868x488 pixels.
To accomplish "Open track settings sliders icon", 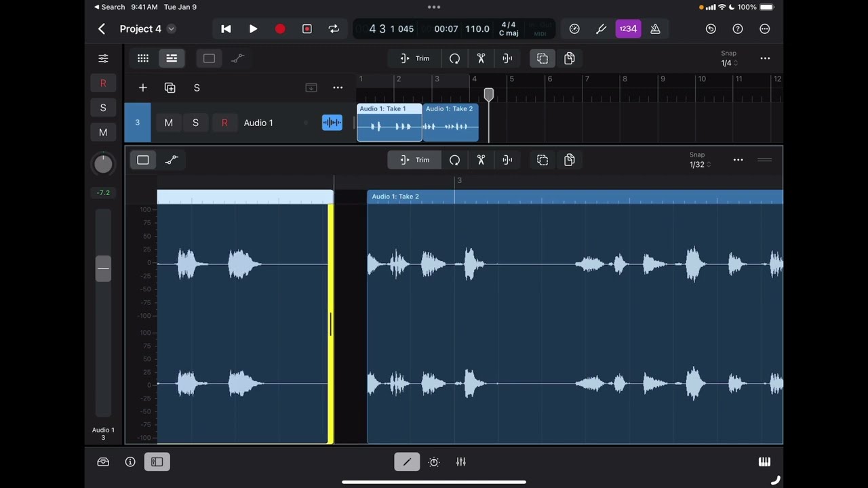I will point(103,58).
